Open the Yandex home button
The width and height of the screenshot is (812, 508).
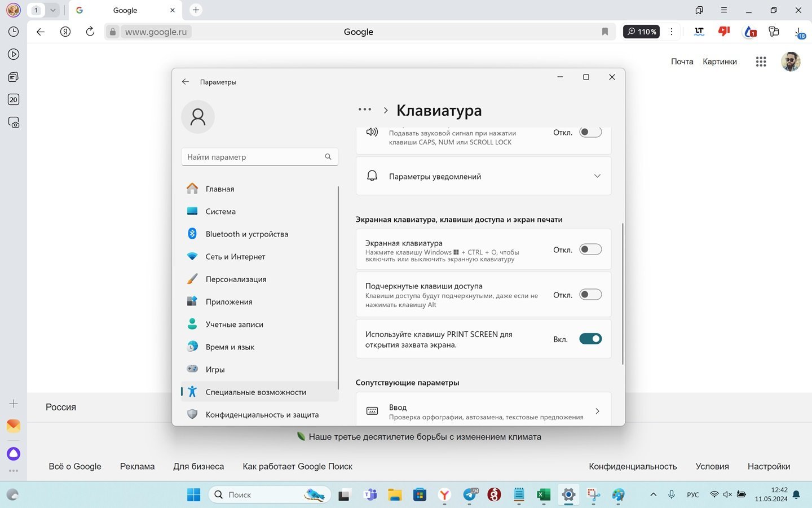tap(65, 32)
